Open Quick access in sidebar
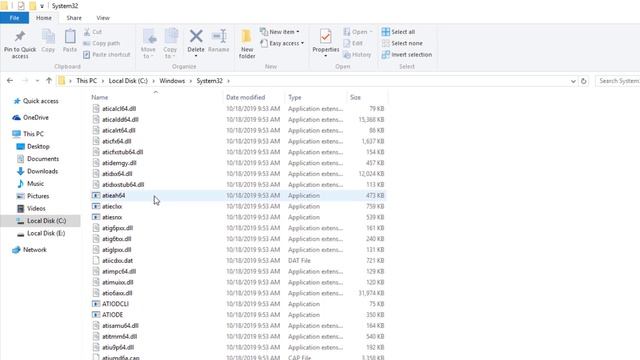The height and width of the screenshot is (360, 640). coord(40,101)
